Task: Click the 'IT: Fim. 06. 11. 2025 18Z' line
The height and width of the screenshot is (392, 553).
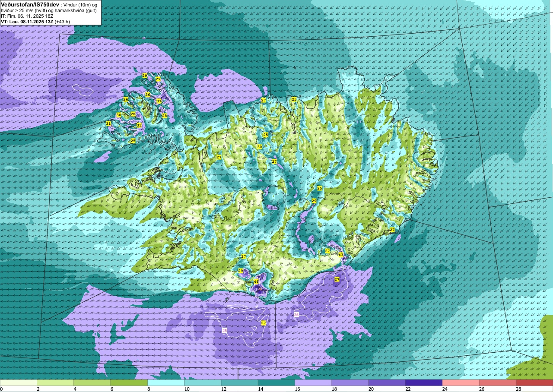Action: 27,16
